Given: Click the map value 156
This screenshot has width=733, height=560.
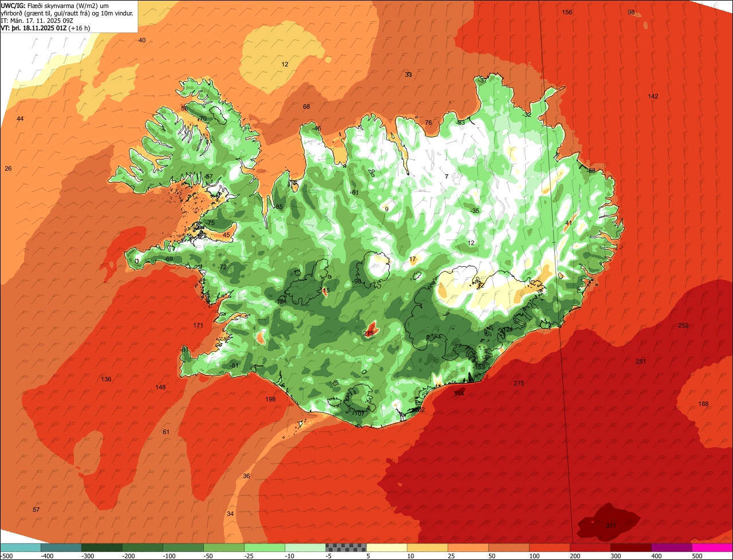Looking at the screenshot, I should point(567,12).
